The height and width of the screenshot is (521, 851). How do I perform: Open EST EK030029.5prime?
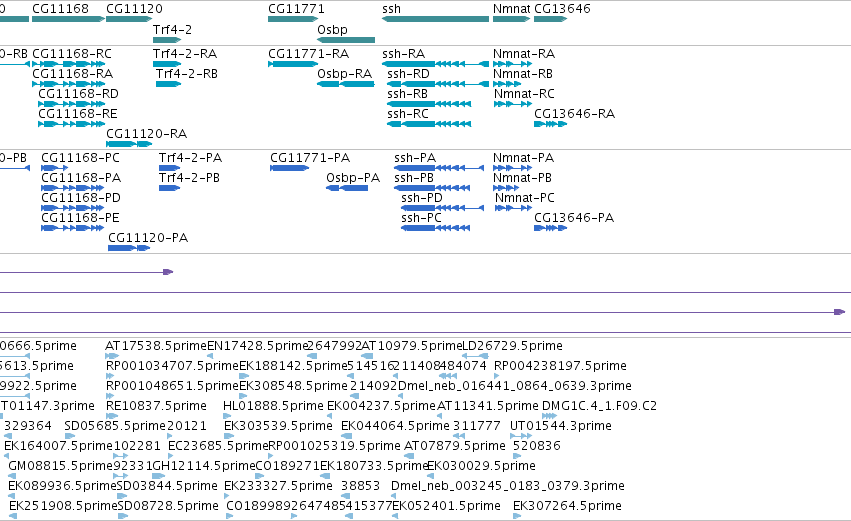pyautogui.click(x=481, y=466)
